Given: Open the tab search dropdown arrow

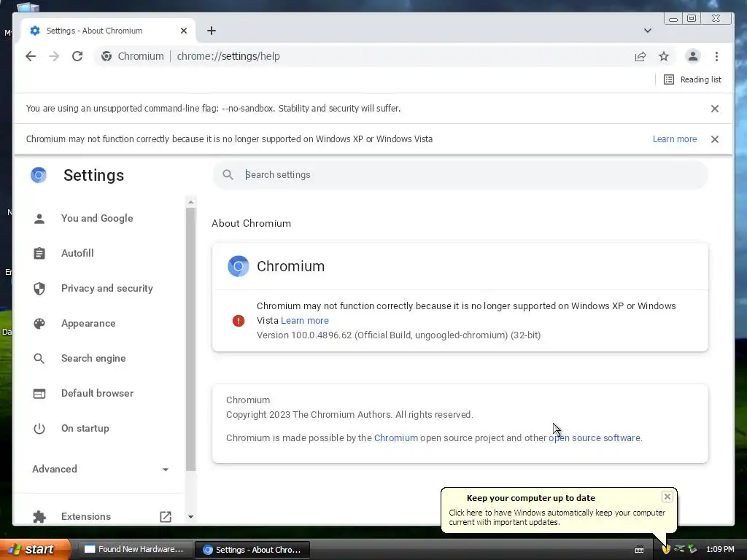Looking at the screenshot, I should [648, 31].
